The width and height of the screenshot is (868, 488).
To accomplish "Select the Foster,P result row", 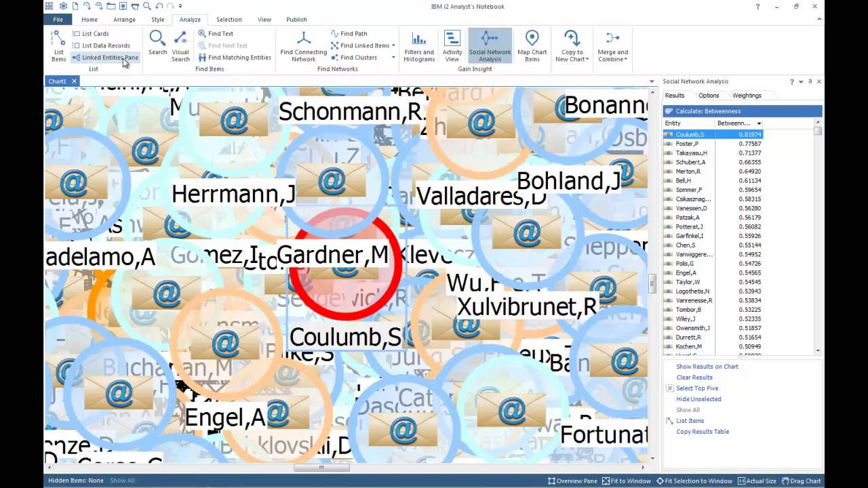I will 713,144.
